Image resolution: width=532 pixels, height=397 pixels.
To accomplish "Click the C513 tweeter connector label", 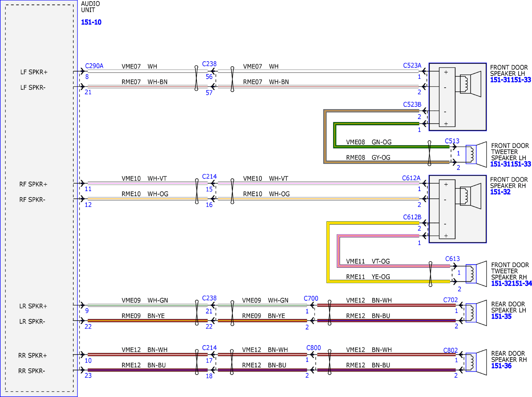I will pyautogui.click(x=452, y=141).
